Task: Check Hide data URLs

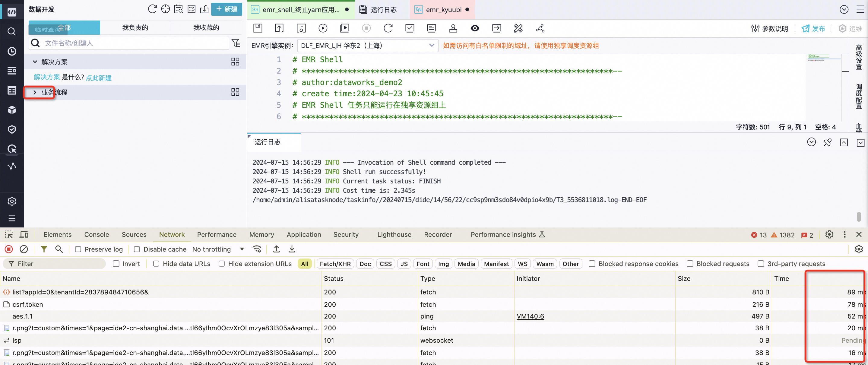Action: [x=156, y=264]
